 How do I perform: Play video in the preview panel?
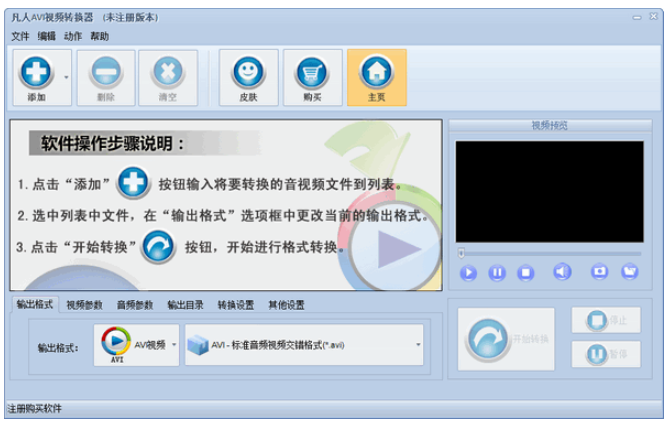pos(468,272)
